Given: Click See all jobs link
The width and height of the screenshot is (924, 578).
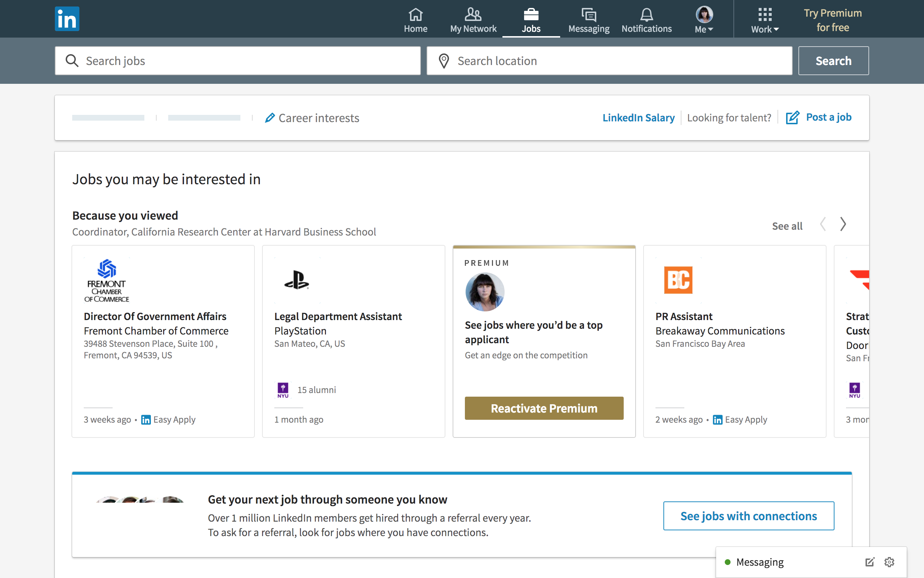Looking at the screenshot, I should click(787, 226).
